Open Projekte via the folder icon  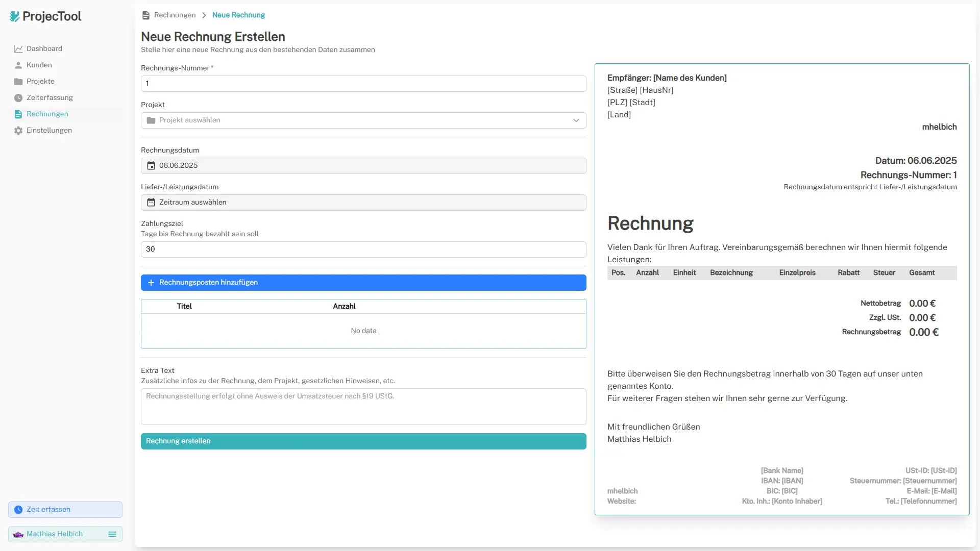coord(18,81)
